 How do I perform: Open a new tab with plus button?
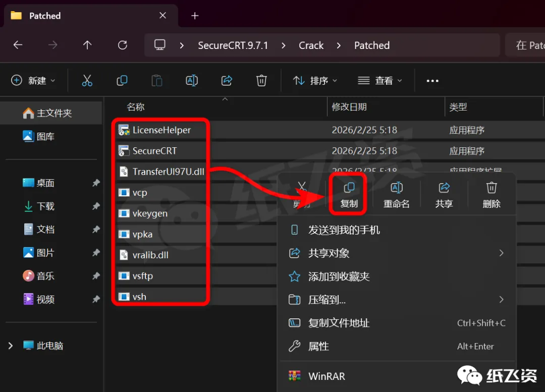pyautogui.click(x=195, y=16)
